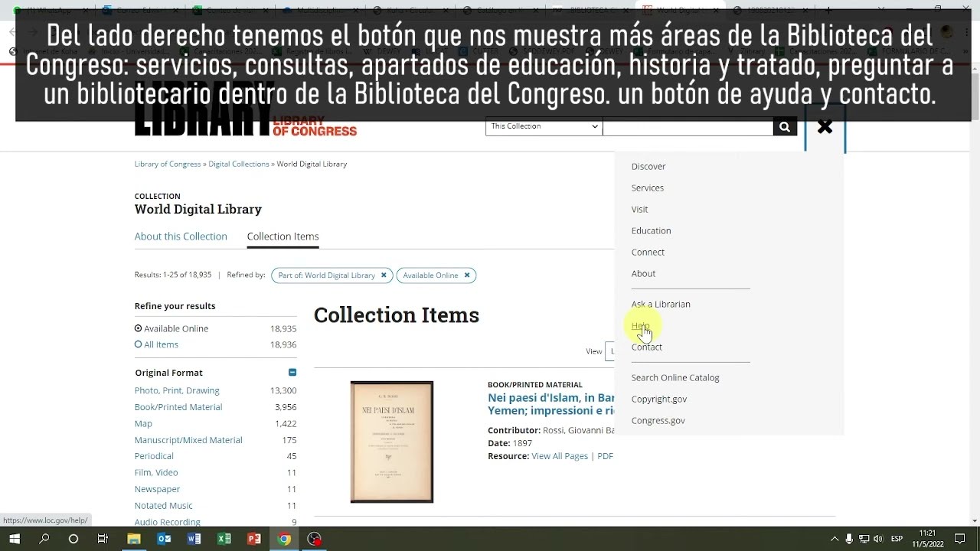Go to Library of Congress breadcrumb
This screenshot has height=551, width=980.
[168, 164]
